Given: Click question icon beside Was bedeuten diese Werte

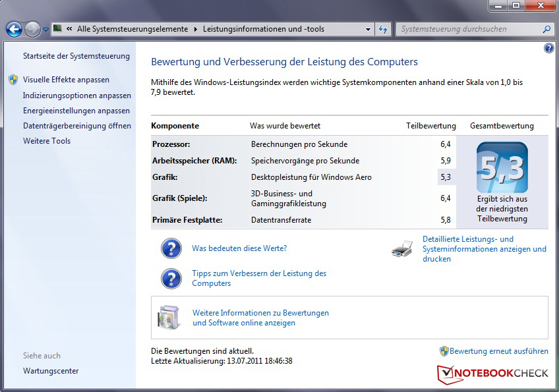Looking at the screenshot, I should [x=171, y=248].
